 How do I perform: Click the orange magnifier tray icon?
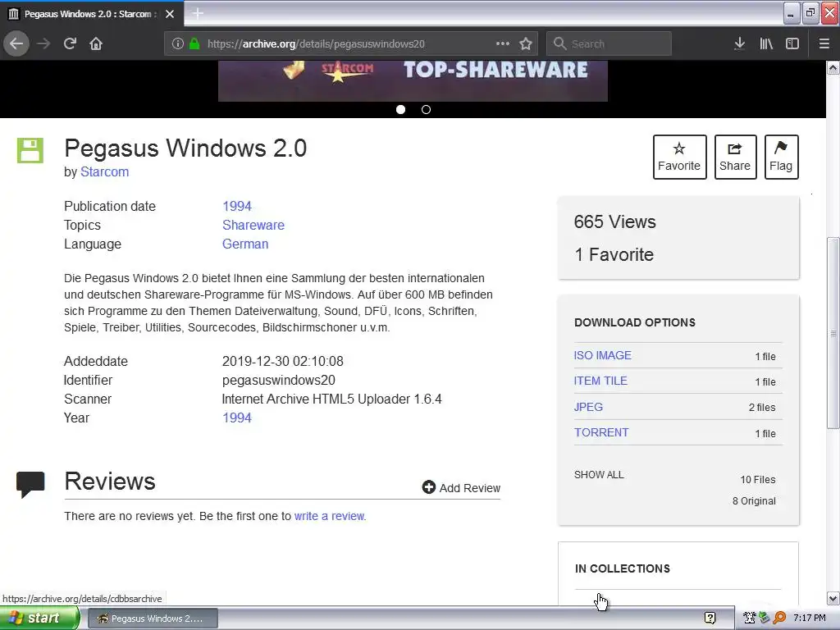pos(779,618)
